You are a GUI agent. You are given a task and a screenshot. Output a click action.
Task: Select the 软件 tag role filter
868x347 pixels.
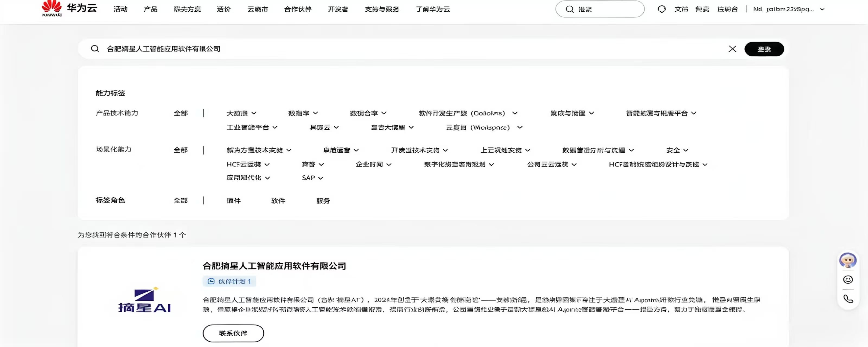[x=278, y=200]
